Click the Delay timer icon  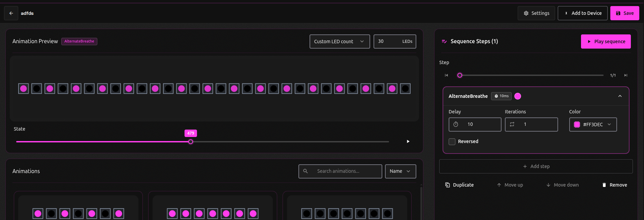456,124
